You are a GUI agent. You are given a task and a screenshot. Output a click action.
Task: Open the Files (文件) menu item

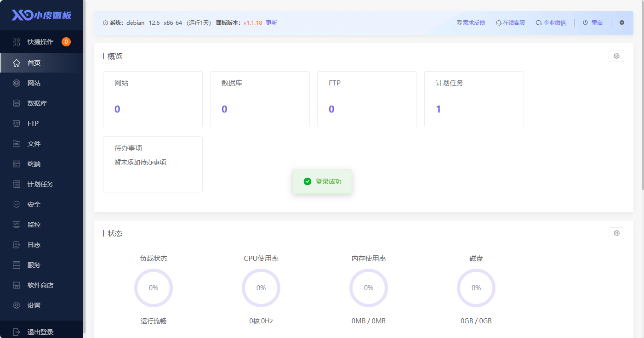pyautogui.click(x=34, y=144)
